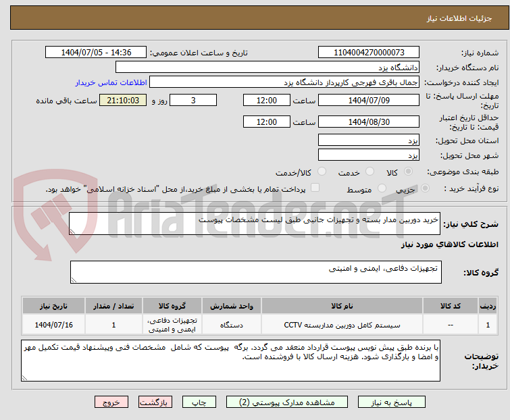Click the need number field 1104004270000073
510x420 pixels.
369,53
